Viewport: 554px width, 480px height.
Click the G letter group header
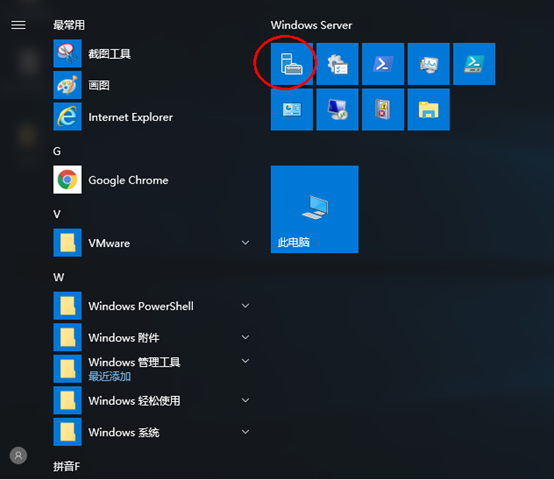(57, 152)
